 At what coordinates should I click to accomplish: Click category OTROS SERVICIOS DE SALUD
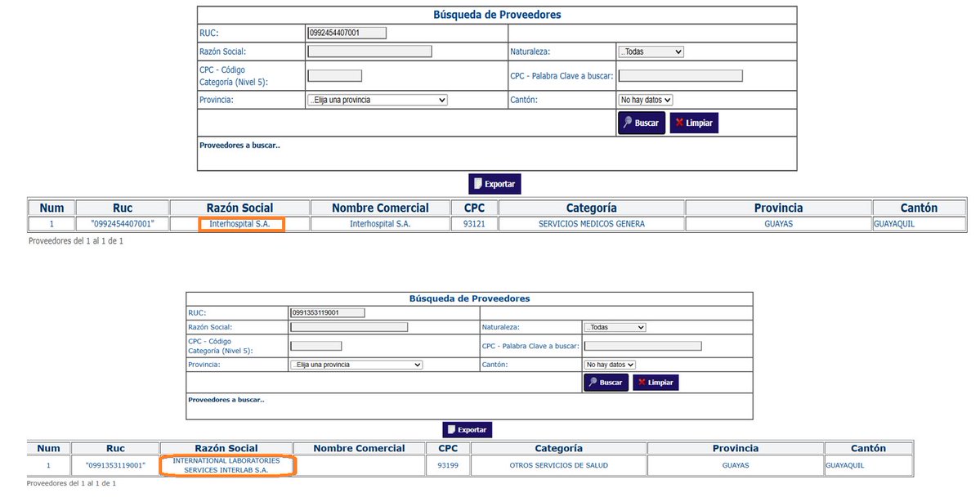558,465
